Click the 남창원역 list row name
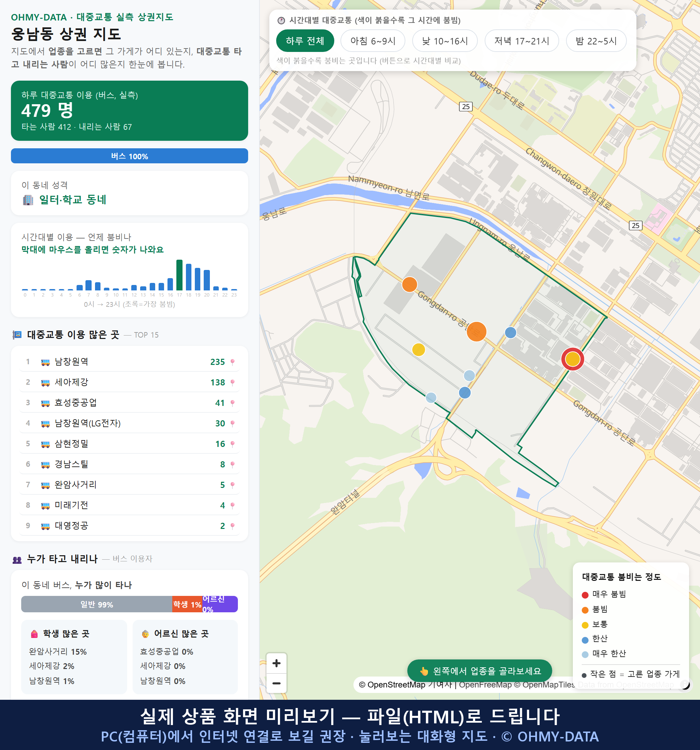700x750 pixels. click(71, 362)
